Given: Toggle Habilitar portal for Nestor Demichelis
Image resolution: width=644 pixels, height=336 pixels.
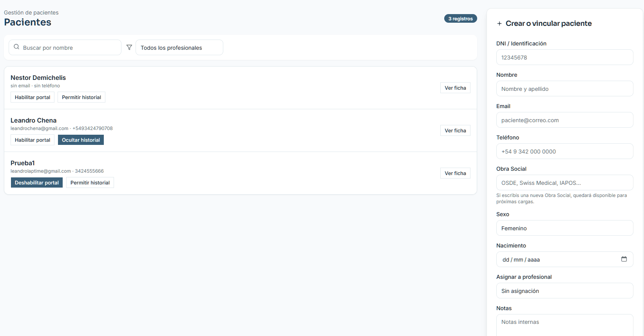Looking at the screenshot, I should click(x=33, y=97).
